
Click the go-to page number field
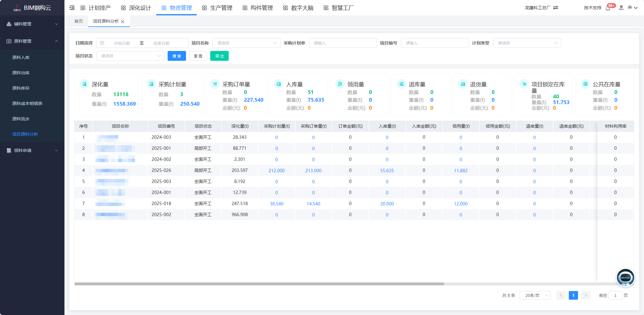coord(615,295)
